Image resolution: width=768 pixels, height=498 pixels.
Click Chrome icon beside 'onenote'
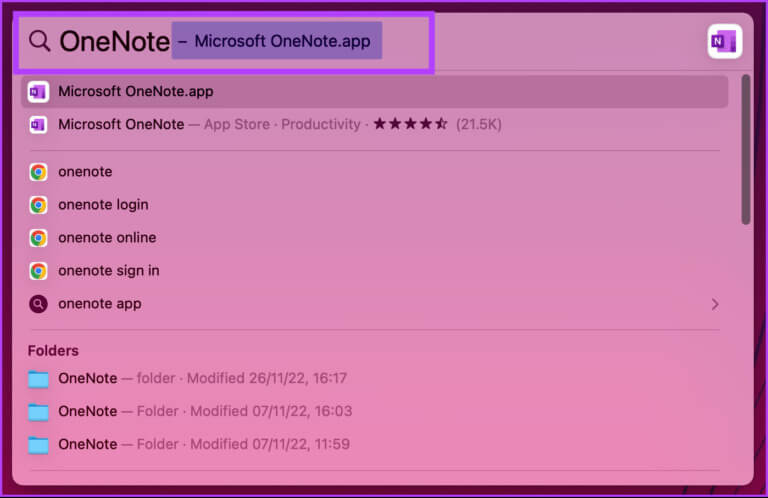point(38,172)
